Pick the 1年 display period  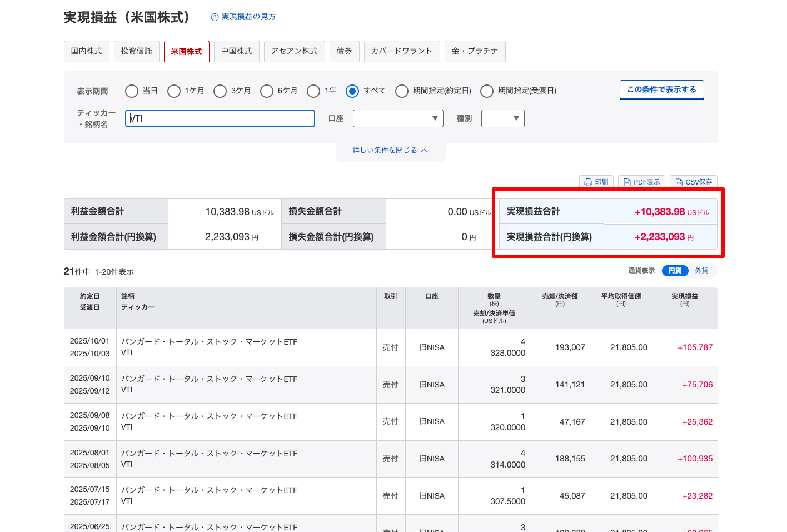(313, 91)
